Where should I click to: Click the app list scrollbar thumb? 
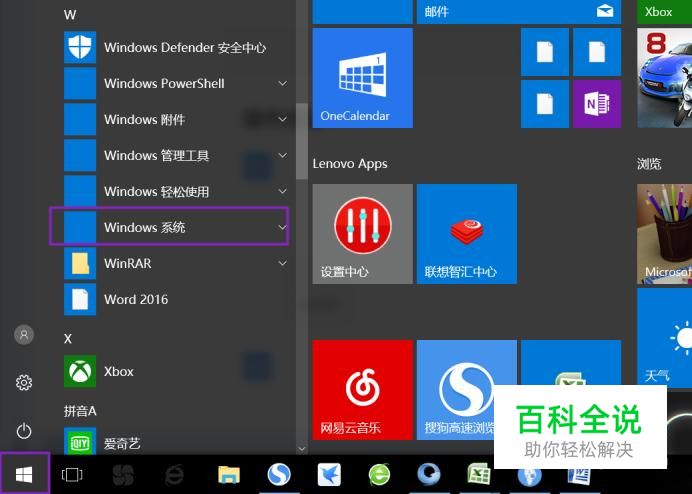[302, 141]
